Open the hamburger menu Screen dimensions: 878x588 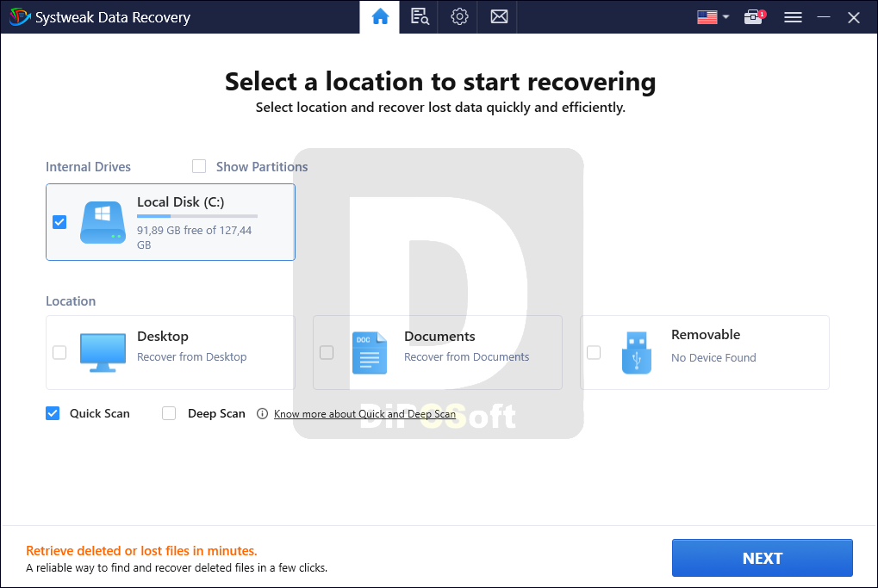point(793,17)
